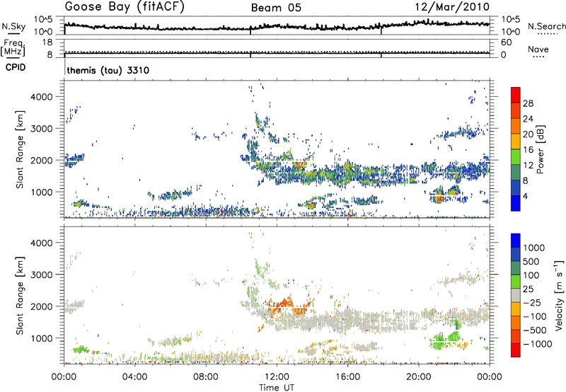566x392 pixels.
Task: Click the blue top segment of Velocity colorbar
Action: 516,241
